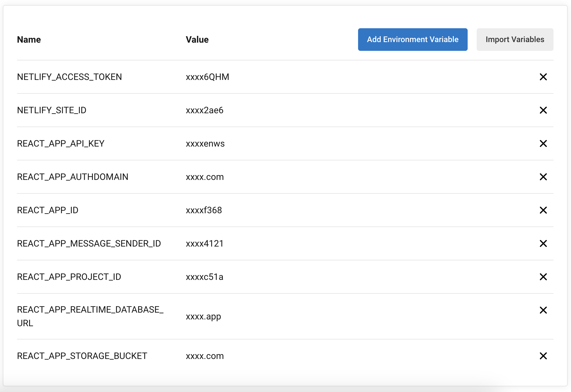The height and width of the screenshot is (392, 571).
Task: Click the Value column header
Action: click(x=197, y=40)
